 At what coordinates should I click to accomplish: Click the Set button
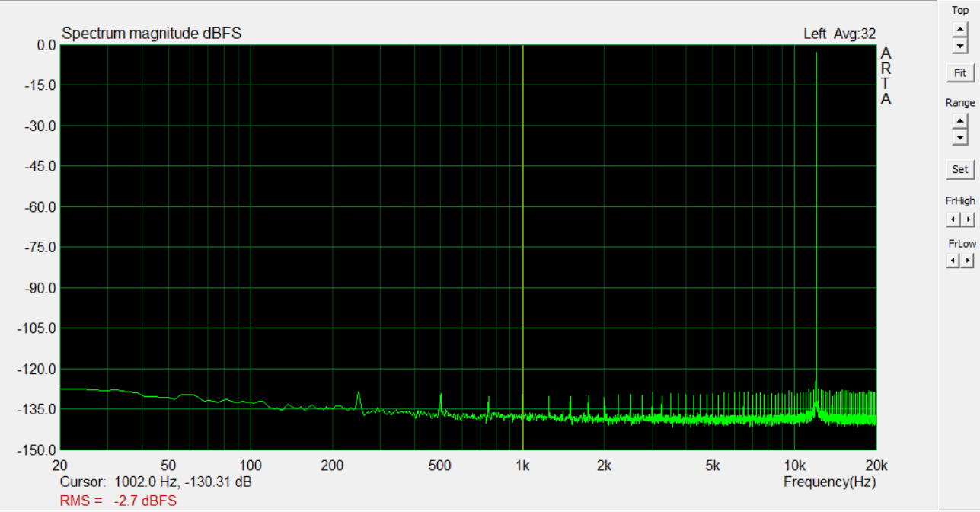coord(960,169)
